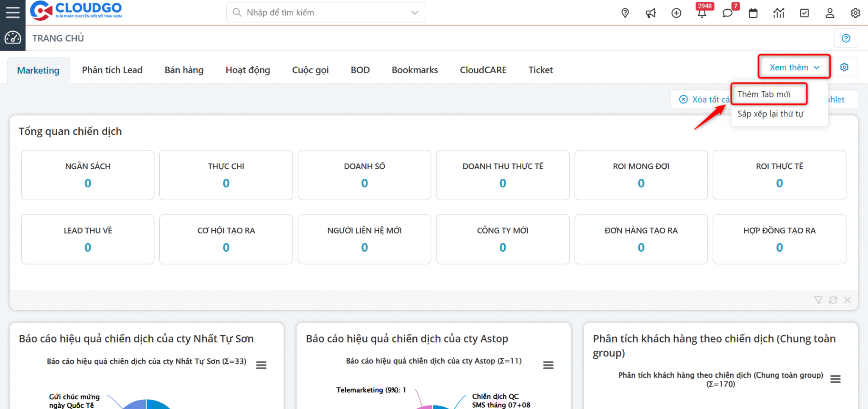
Task: Click the dashboard speedometer icon
Action: click(x=13, y=38)
